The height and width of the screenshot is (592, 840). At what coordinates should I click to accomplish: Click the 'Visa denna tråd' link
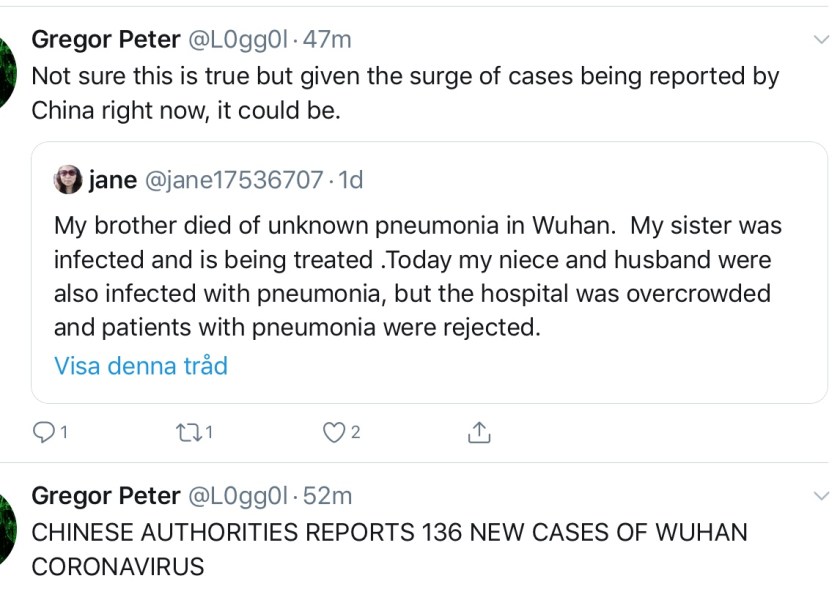click(141, 365)
